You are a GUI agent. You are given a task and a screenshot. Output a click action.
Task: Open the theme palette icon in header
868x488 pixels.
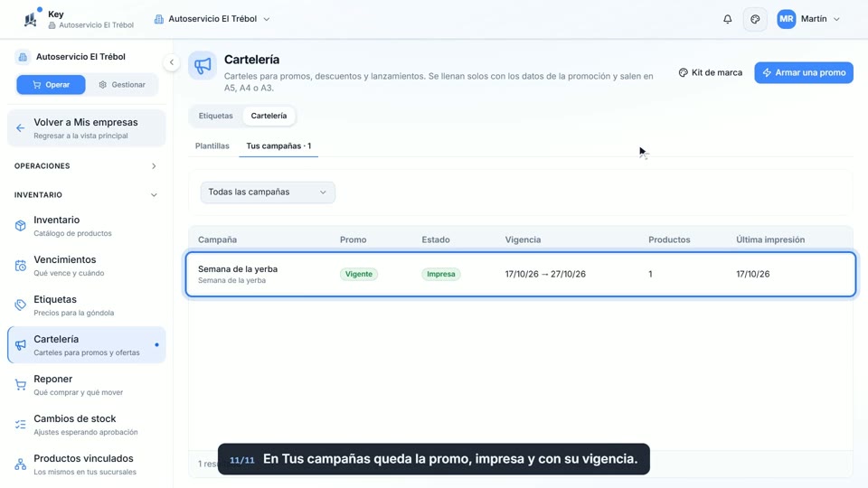[x=755, y=19]
